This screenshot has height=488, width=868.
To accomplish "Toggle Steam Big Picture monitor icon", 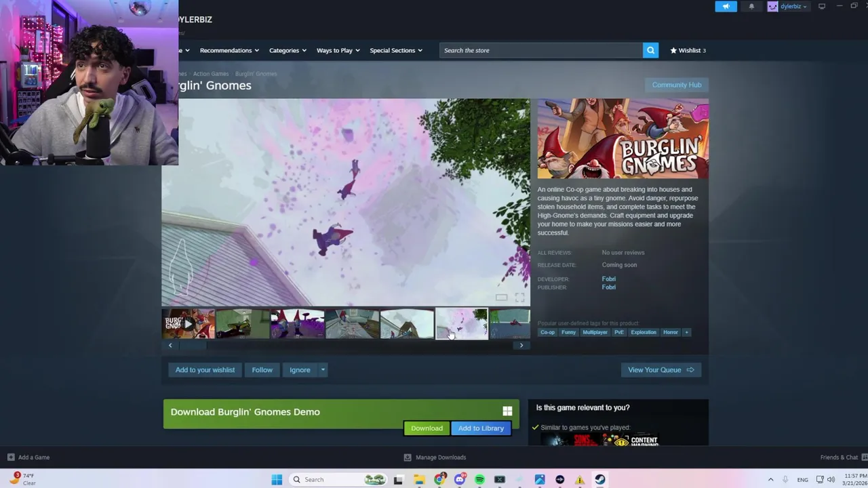I will (x=822, y=6).
